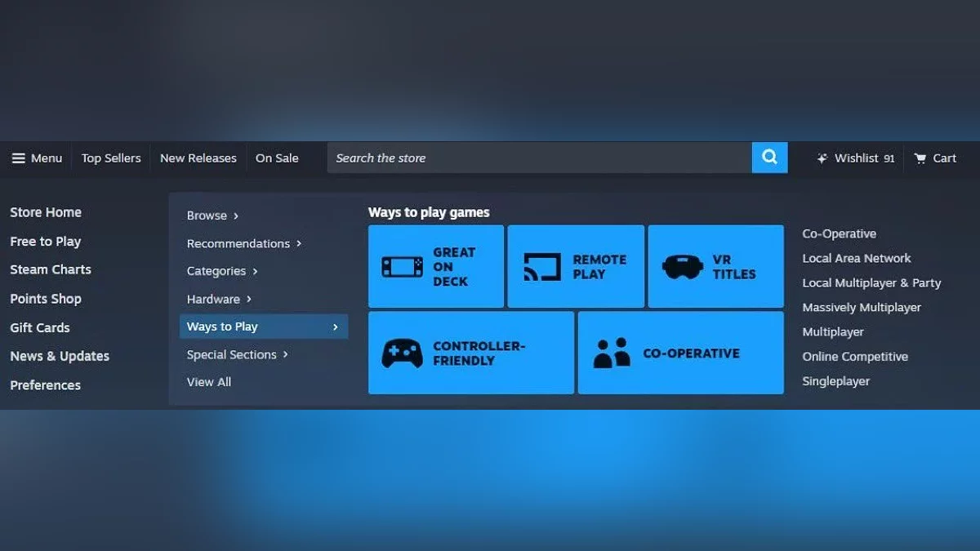Open Steam Charts
The height and width of the screenshot is (551, 980).
[x=51, y=269]
